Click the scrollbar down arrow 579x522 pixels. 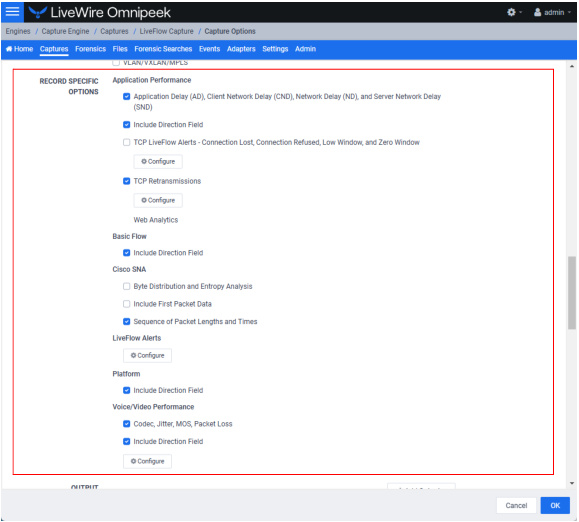(572, 483)
